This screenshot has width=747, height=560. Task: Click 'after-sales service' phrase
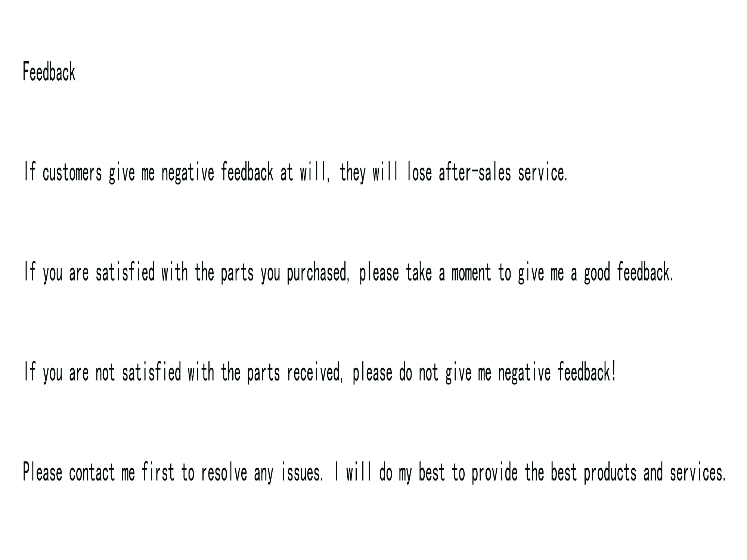502,172
